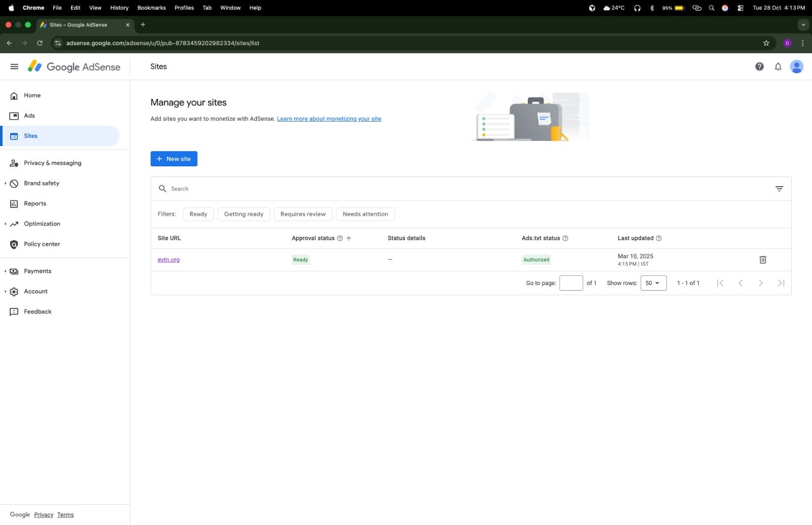This screenshot has height=525, width=812.
Task: Toggle the Ready filter chip
Action: tap(198, 214)
